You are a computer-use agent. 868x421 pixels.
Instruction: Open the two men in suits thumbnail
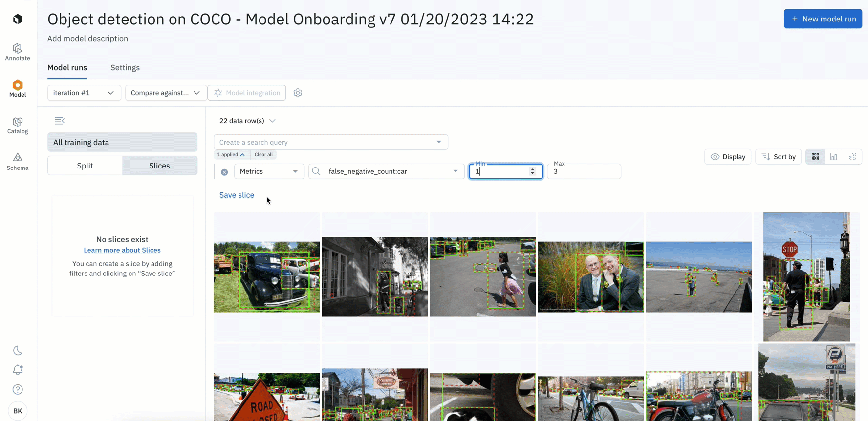coord(590,277)
